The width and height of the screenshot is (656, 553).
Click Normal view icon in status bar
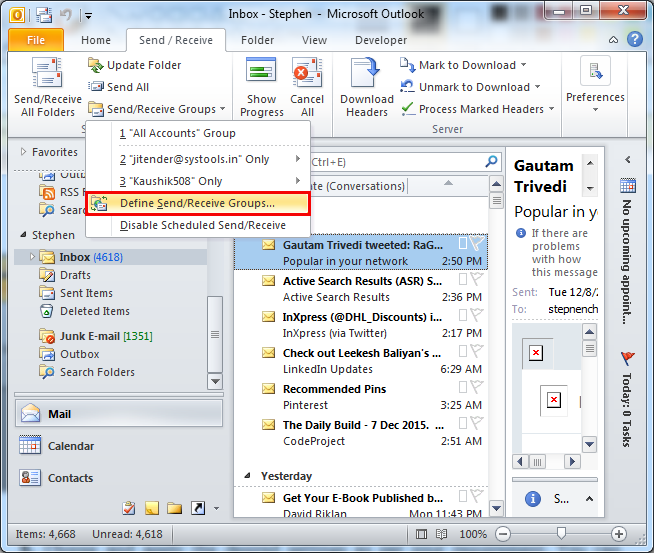421,534
